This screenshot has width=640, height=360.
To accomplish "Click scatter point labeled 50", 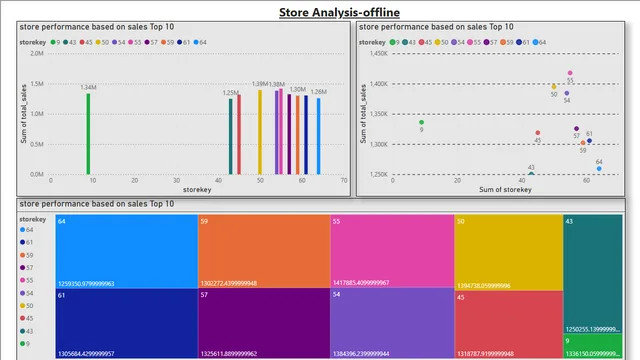I will coord(554,87).
